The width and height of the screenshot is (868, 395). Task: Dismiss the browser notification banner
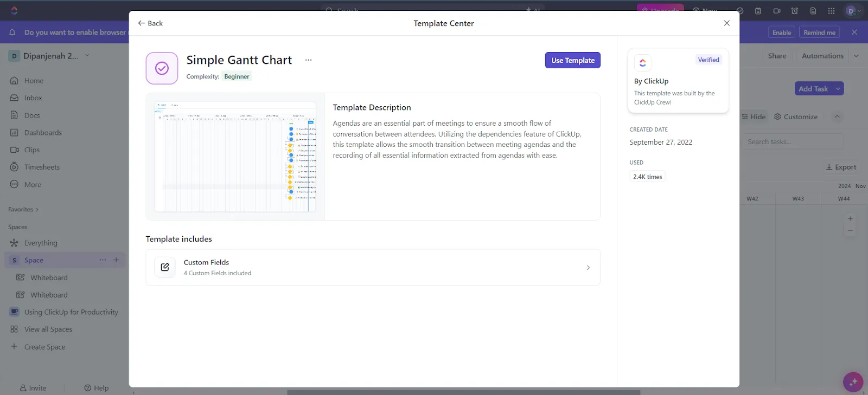(x=854, y=33)
